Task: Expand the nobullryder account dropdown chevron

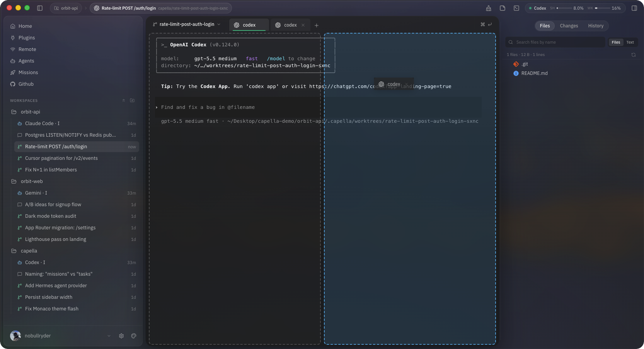Action: pyautogui.click(x=109, y=336)
